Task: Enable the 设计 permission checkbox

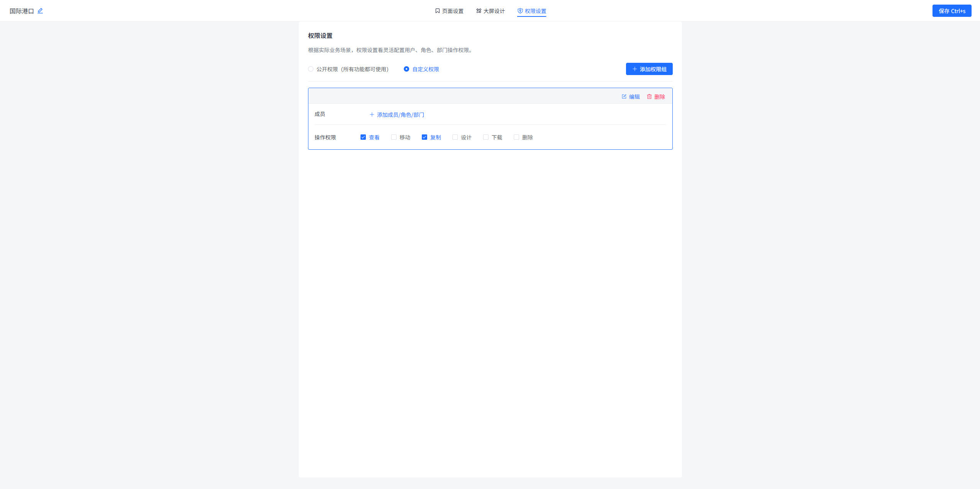Action: click(455, 137)
